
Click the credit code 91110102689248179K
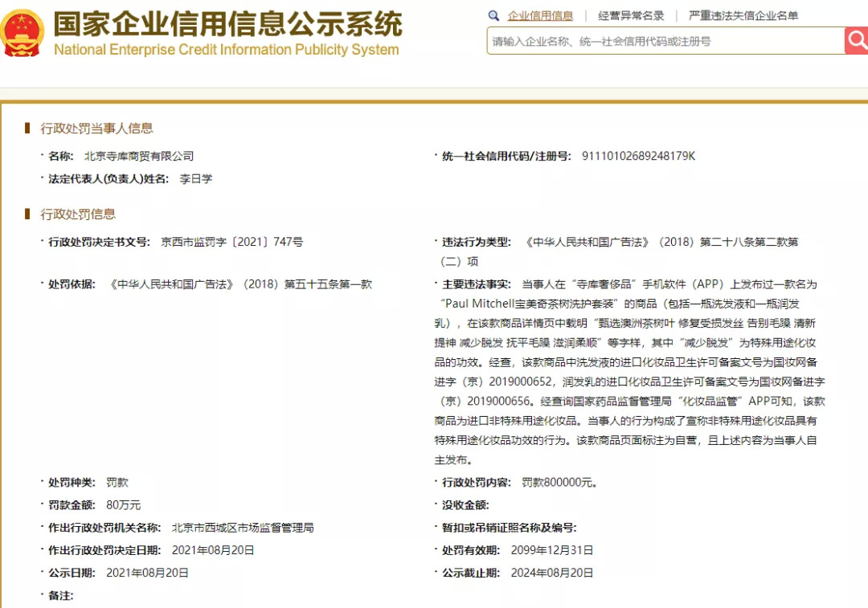[x=638, y=156]
